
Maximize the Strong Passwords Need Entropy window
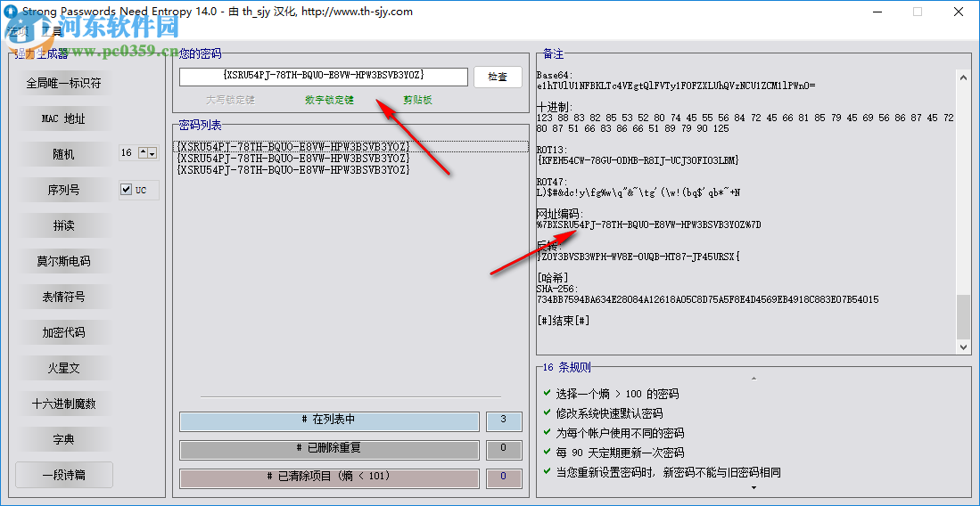pyautogui.click(x=918, y=12)
